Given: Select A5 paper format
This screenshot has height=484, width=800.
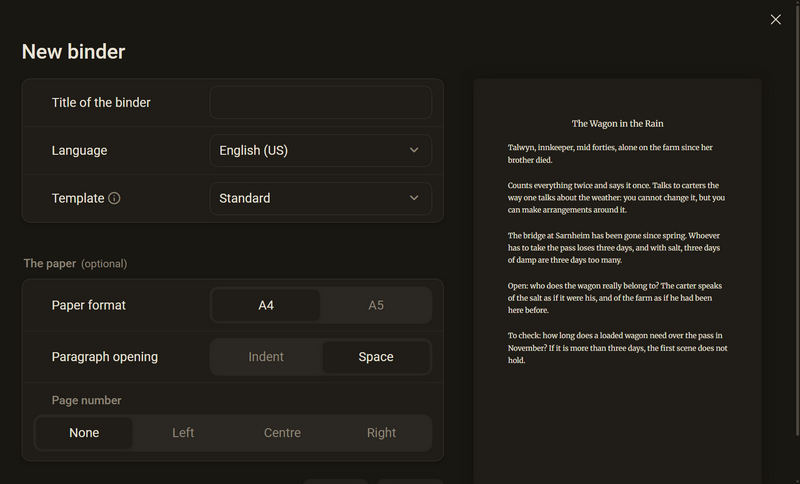Looking at the screenshot, I should click(x=376, y=305).
